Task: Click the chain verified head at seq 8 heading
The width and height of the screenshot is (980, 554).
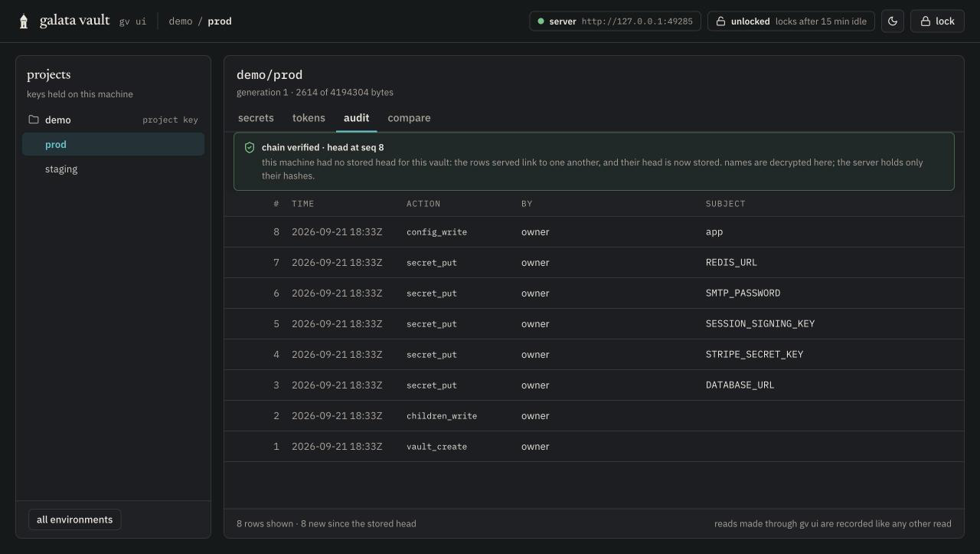Action: point(323,147)
